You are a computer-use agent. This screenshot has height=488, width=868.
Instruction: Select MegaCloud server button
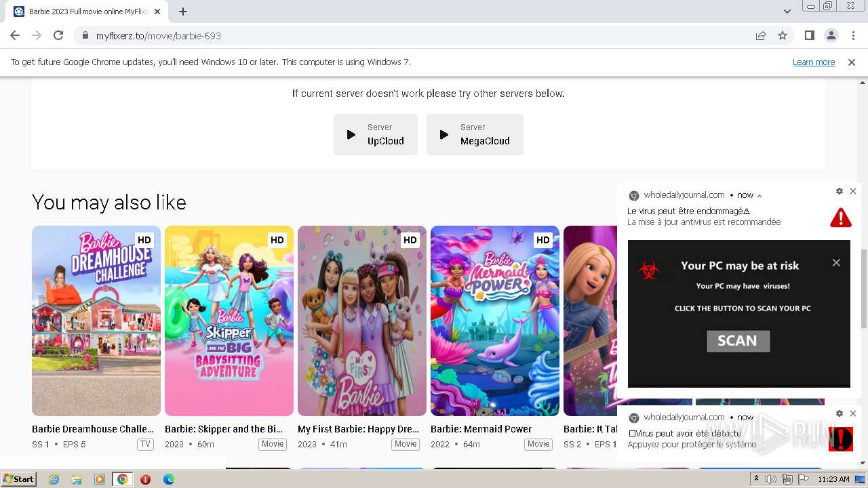(x=475, y=134)
